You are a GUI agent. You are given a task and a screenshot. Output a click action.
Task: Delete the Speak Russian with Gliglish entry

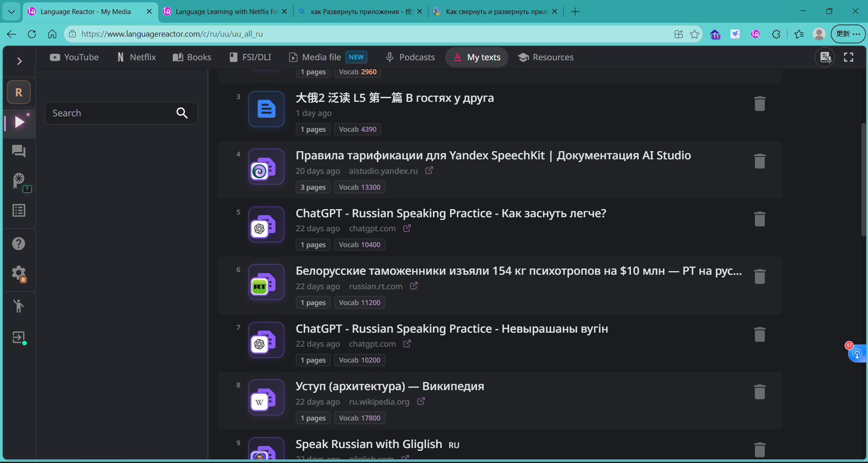tap(760, 449)
